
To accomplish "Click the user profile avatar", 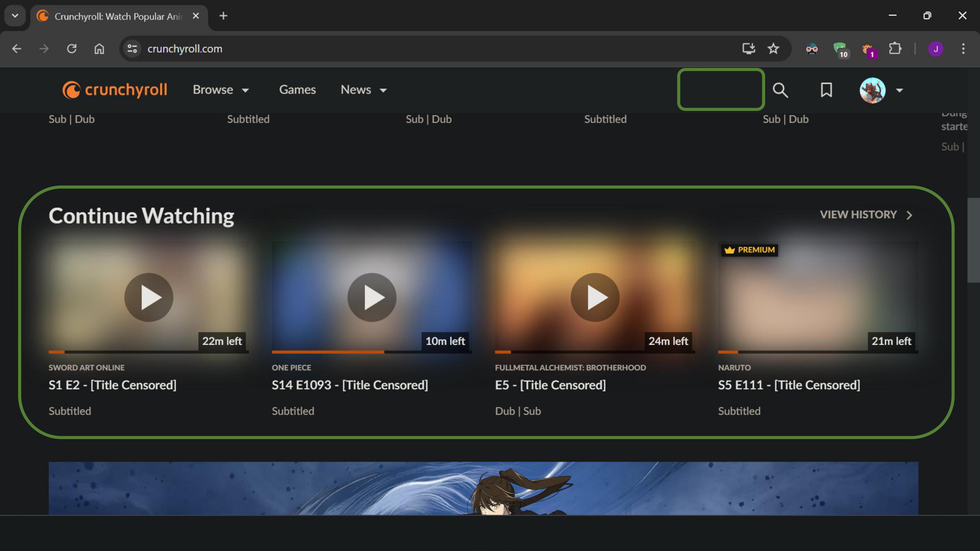I will [872, 90].
